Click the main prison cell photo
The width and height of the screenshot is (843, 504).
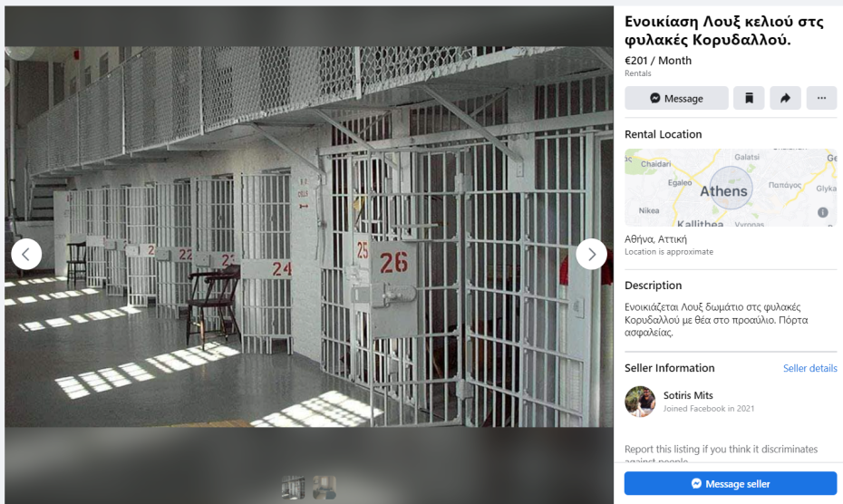point(309,237)
